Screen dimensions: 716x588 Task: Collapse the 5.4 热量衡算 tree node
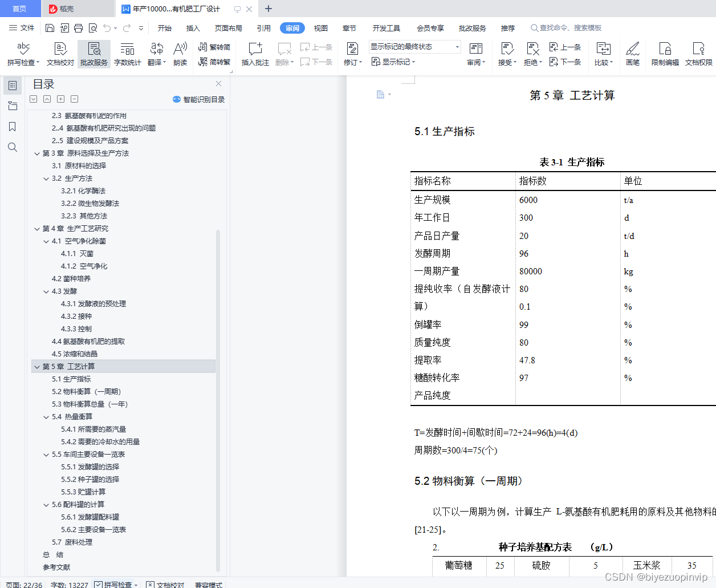(46, 417)
